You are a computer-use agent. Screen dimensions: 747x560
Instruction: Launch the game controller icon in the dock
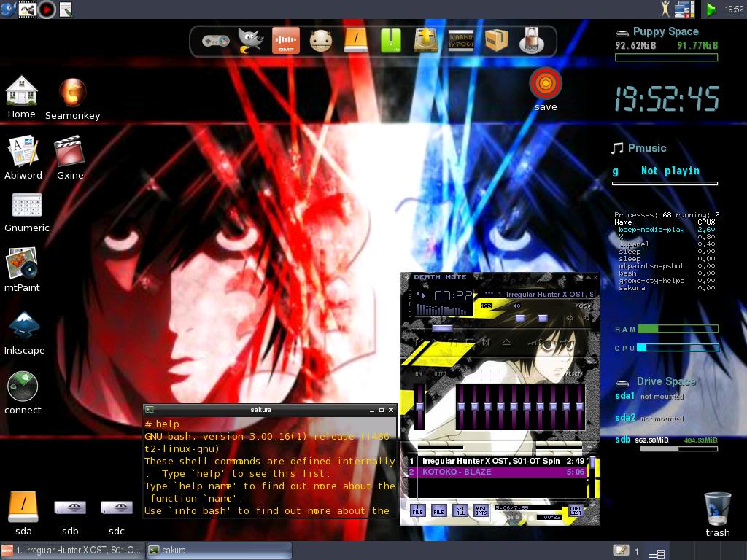pyautogui.click(x=215, y=41)
